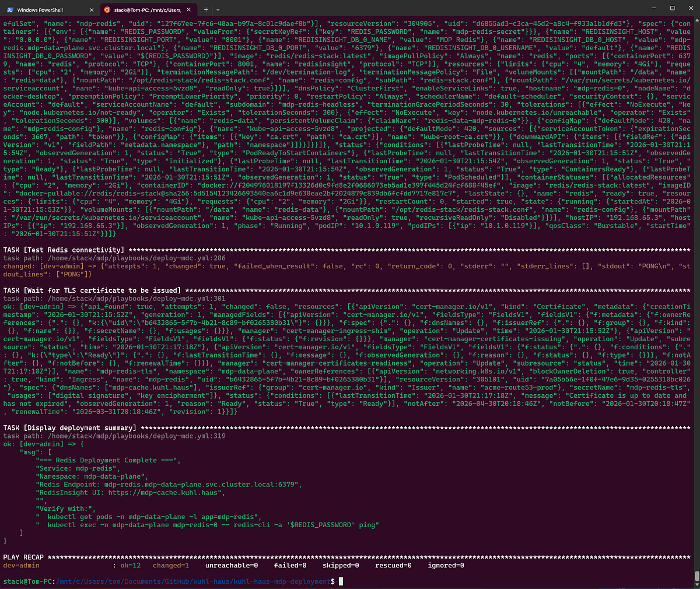Viewport: 700px width, 589px height.
Task: Maximize the terminal window
Action: (672, 8)
